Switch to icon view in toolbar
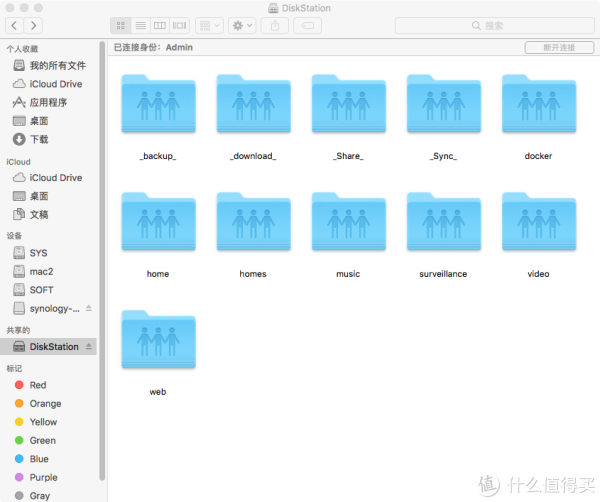 (x=122, y=25)
